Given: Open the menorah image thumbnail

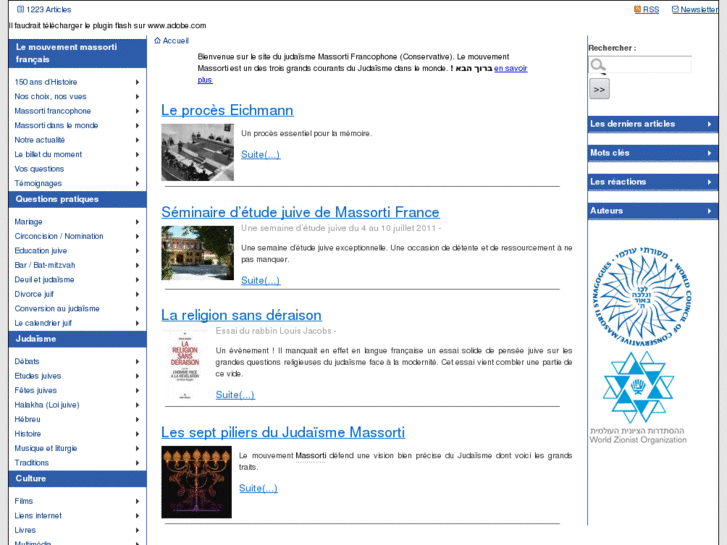Looking at the screenshot, I should 197,482.
